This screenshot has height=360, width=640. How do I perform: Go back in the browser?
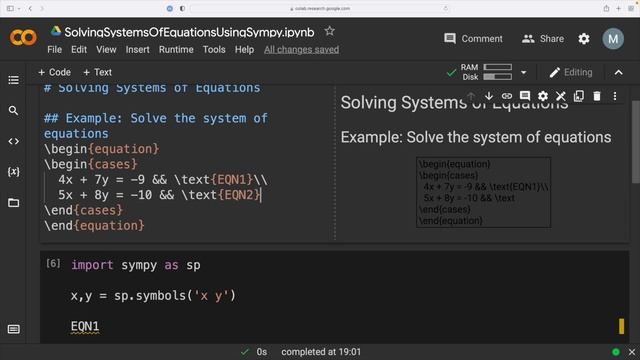[30, 8]
